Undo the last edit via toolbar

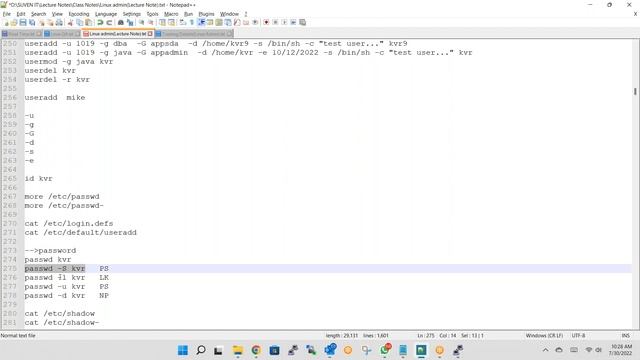(x=100, y=22)
